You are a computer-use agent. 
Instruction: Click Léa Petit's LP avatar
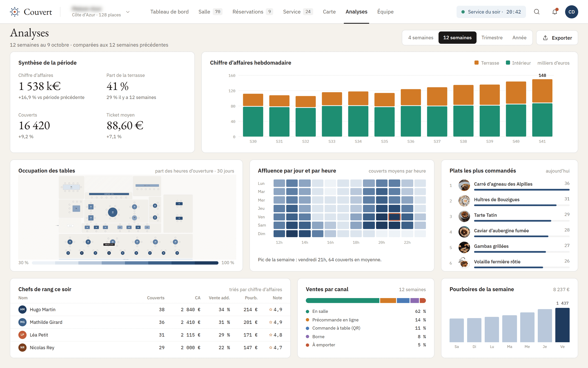[22, 335]
